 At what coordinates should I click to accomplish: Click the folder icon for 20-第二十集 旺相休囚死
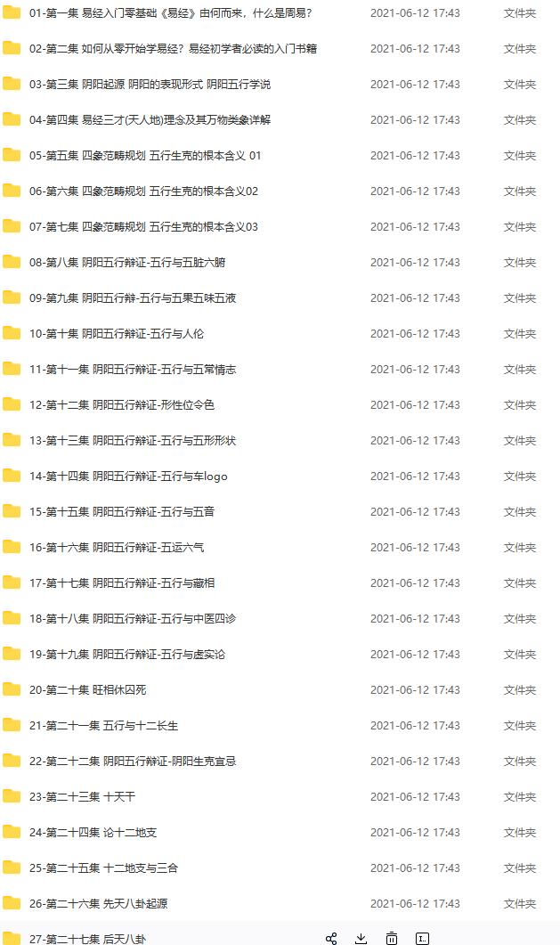tap(12, 688)
